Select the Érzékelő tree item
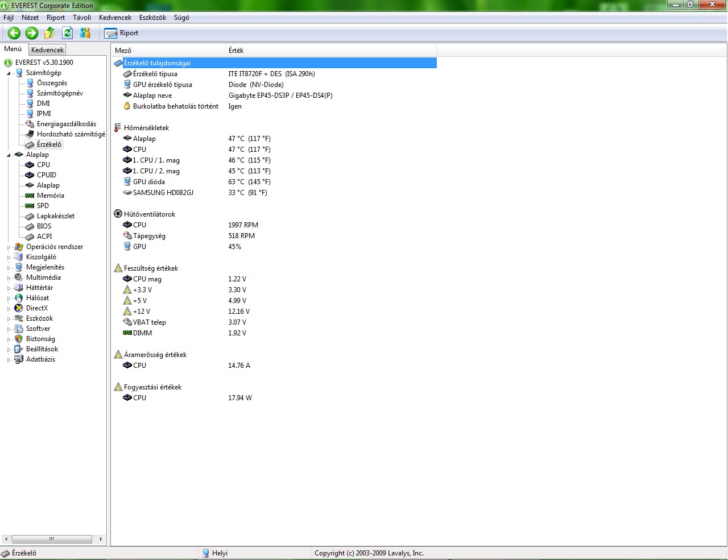Image resolution: width=728 pixels, height=560 pixels. [49, 144]
